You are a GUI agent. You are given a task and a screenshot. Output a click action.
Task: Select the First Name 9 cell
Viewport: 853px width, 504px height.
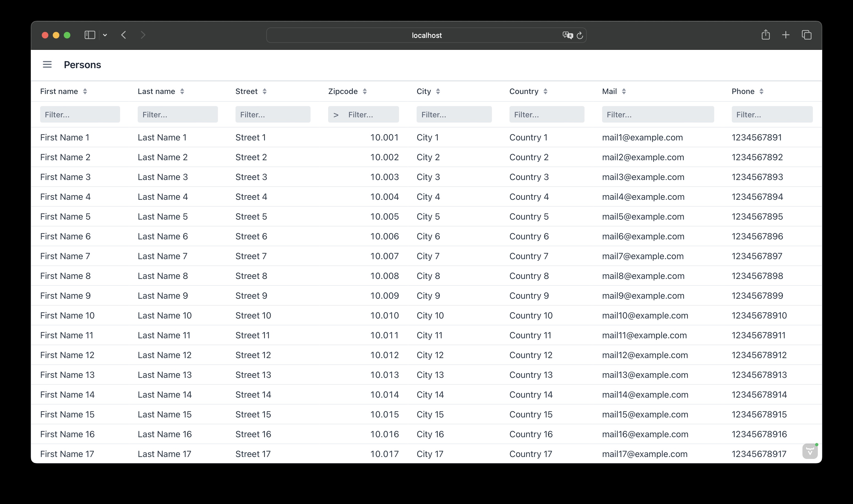65,295
